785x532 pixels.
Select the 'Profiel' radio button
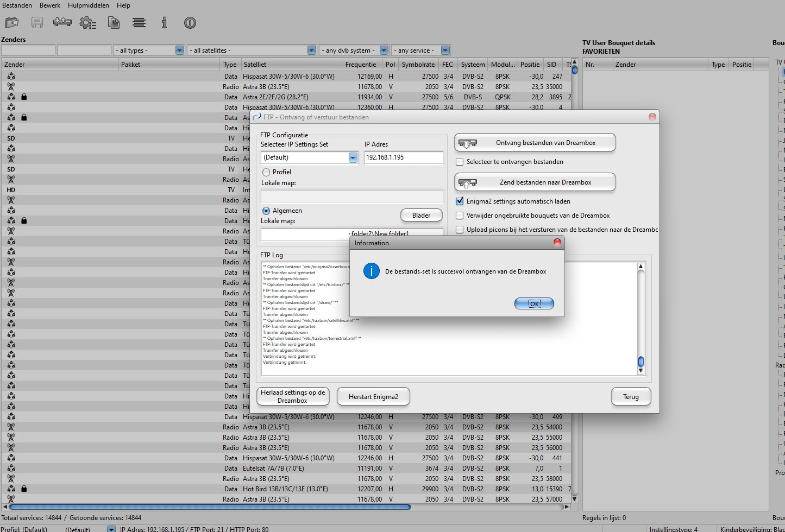266,172
